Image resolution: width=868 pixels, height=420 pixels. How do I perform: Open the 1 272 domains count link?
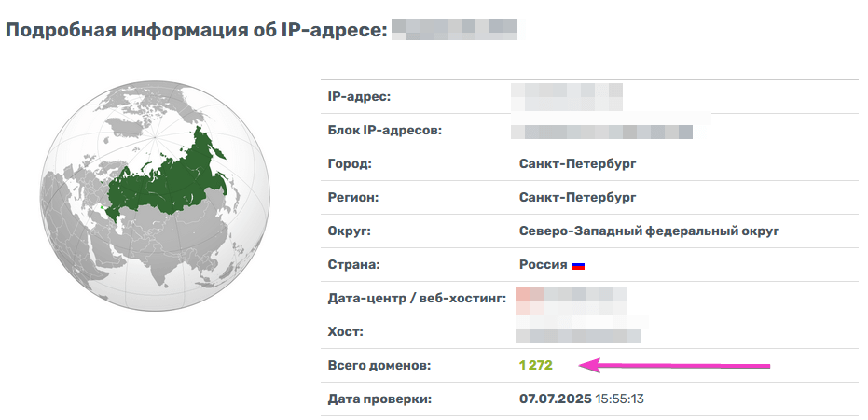click(x=536, y=365)
